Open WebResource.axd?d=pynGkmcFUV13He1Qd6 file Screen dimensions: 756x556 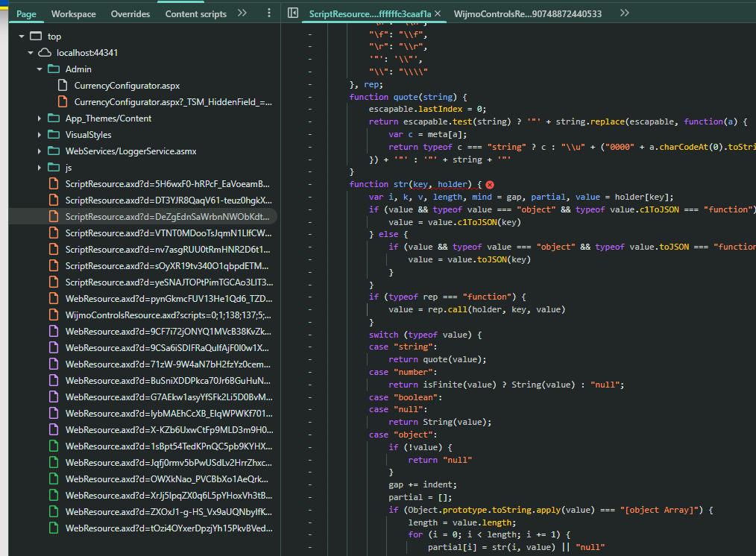click(x=167, y=299)
